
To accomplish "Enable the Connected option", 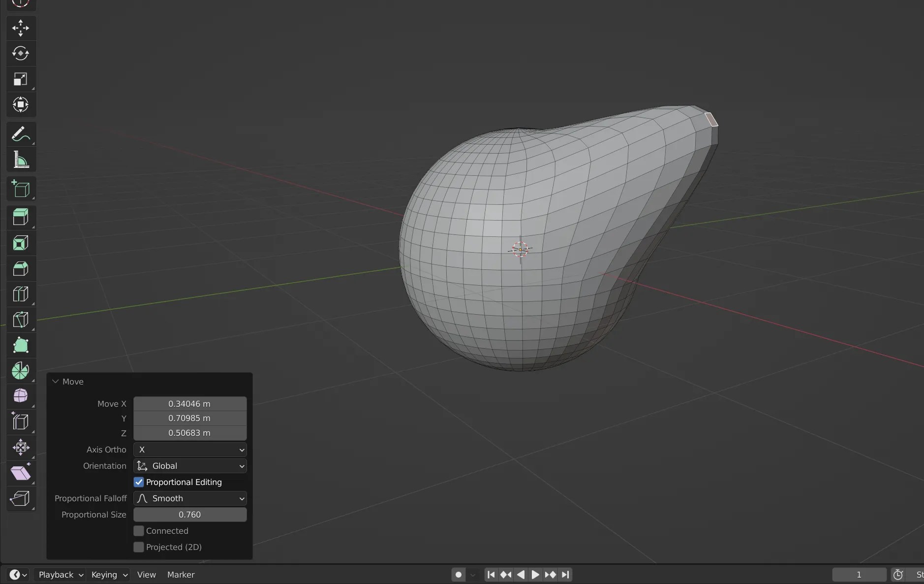I will [x=138, y=531].
